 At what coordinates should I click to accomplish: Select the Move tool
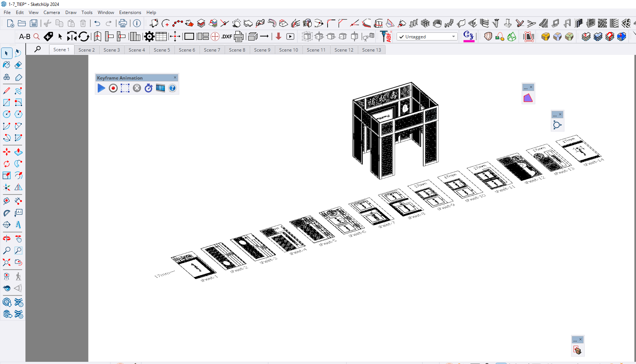tap(7, 152)
